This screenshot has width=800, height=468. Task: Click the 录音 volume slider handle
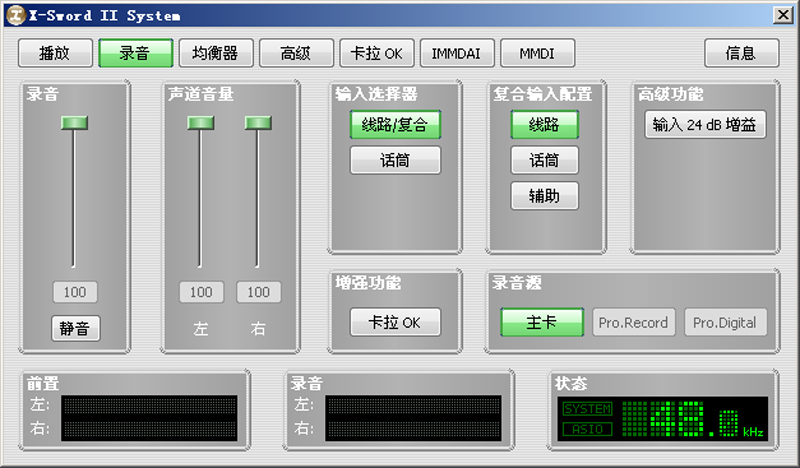click(74, 122)
